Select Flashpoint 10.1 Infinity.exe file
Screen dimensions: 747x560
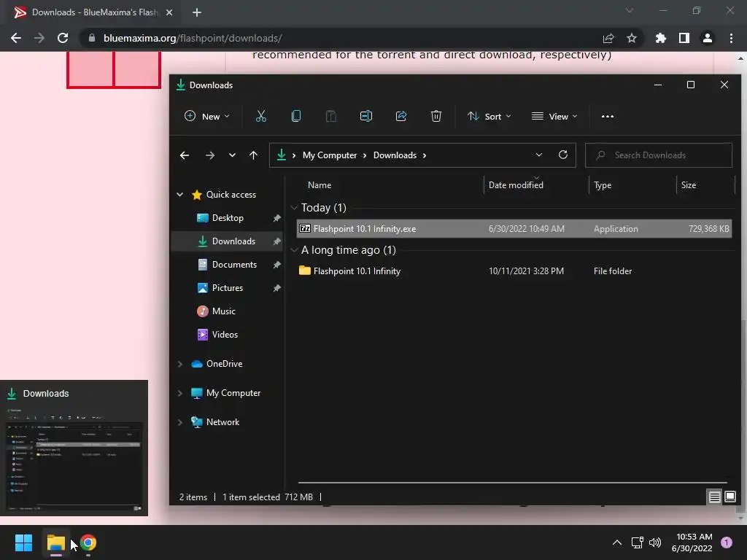coord(514,228)
